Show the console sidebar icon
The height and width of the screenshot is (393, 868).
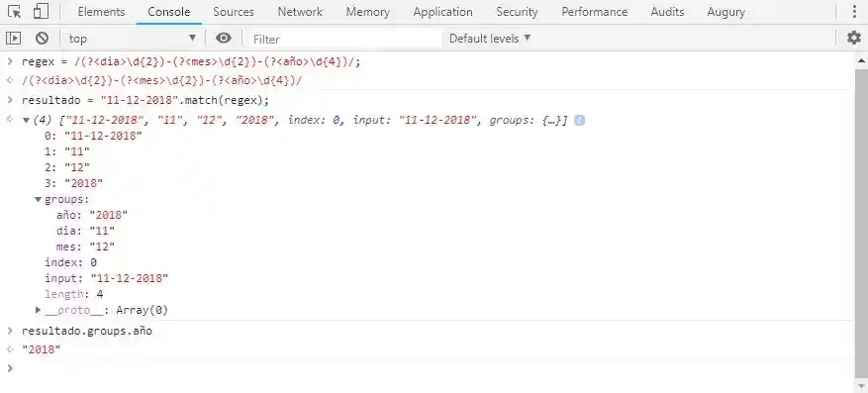tap(13, 39)
